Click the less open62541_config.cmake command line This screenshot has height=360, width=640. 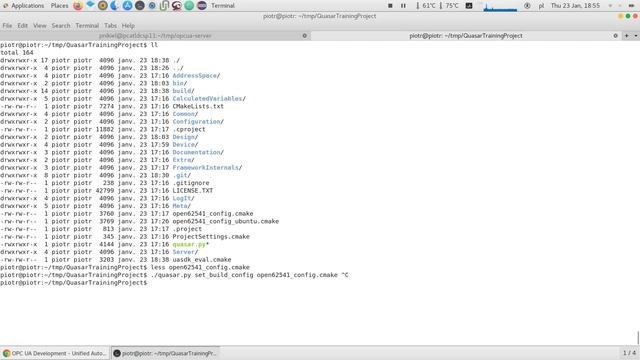pyautogui.click(x=200, y=267)
